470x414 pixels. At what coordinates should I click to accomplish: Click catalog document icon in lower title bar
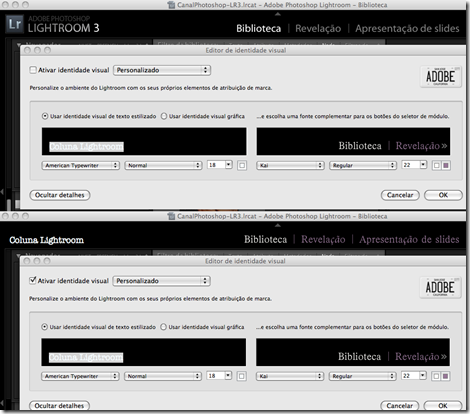[171, 216]
